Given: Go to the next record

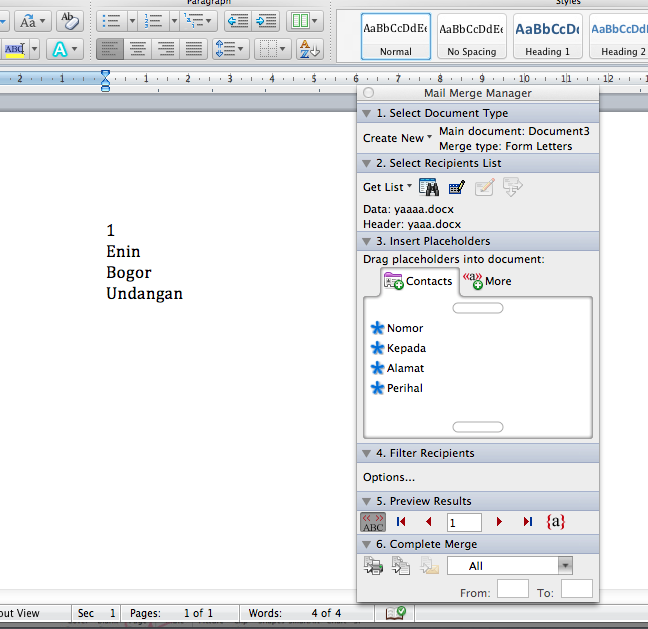Looking at the screenshot, I should pos(499,522).
